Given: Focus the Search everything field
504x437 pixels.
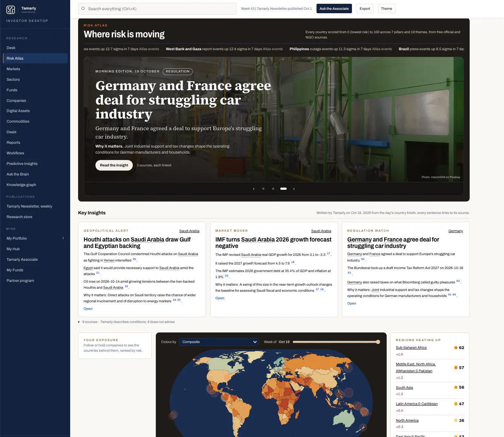Looking at the screenshot, I should (x=157, y=9).
